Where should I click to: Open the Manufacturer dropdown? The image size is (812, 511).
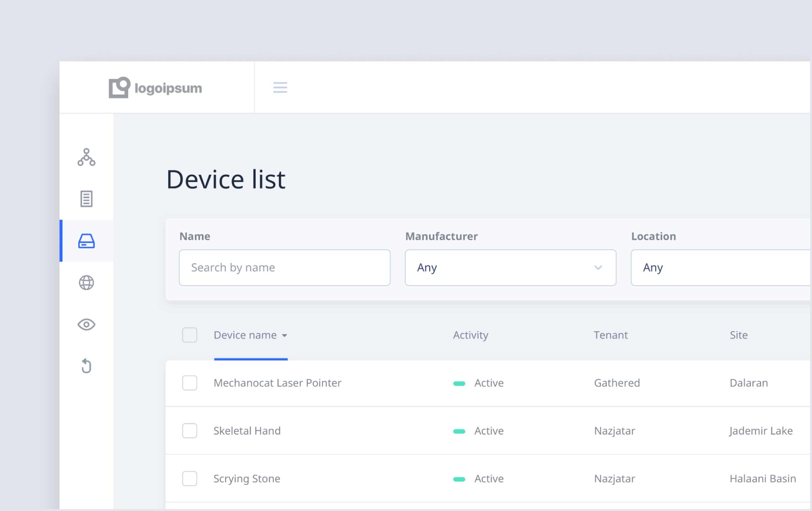click(510, 268)
